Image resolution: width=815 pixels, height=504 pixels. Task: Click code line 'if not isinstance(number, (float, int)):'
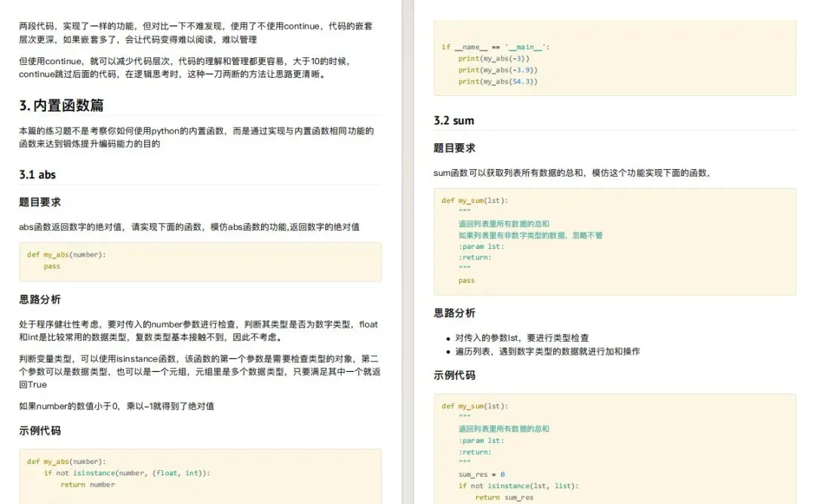point(127,473)
